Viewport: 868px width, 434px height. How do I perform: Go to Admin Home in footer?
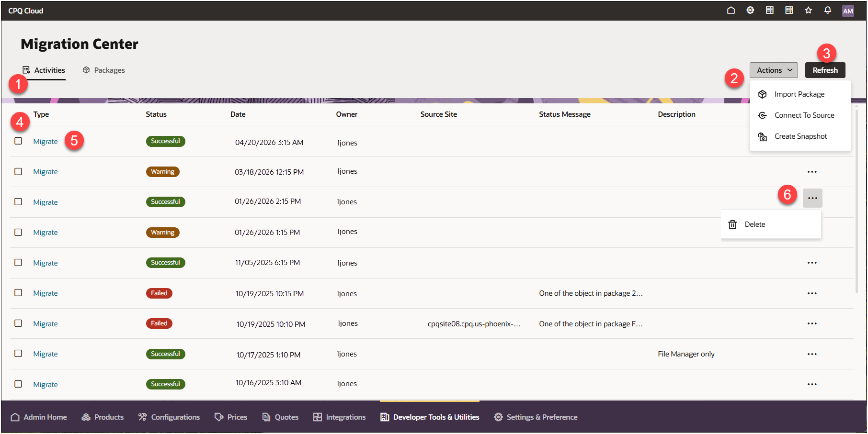pos(39,417)
